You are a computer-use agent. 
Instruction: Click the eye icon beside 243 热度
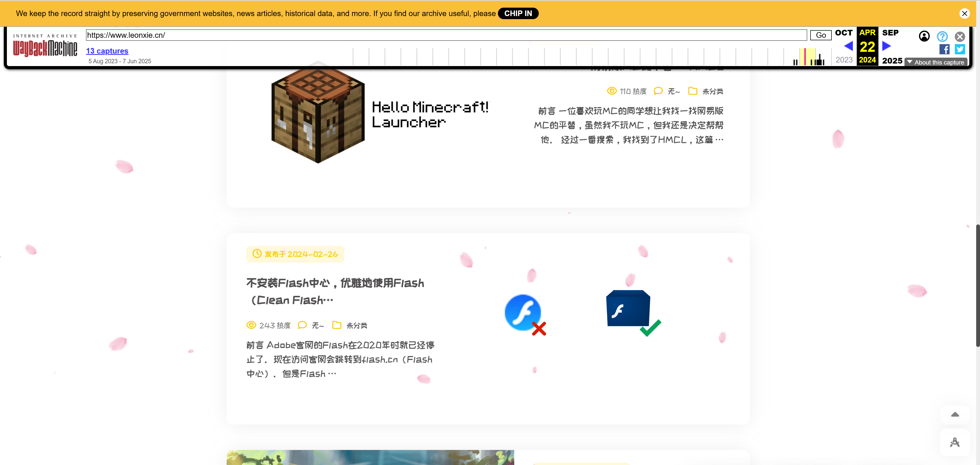click(x=251, y=325)
